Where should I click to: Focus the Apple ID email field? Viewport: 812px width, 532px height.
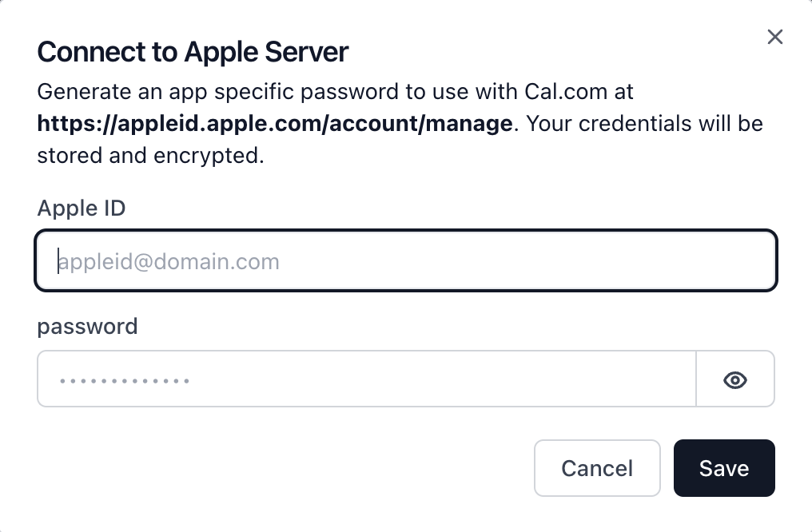406,260
